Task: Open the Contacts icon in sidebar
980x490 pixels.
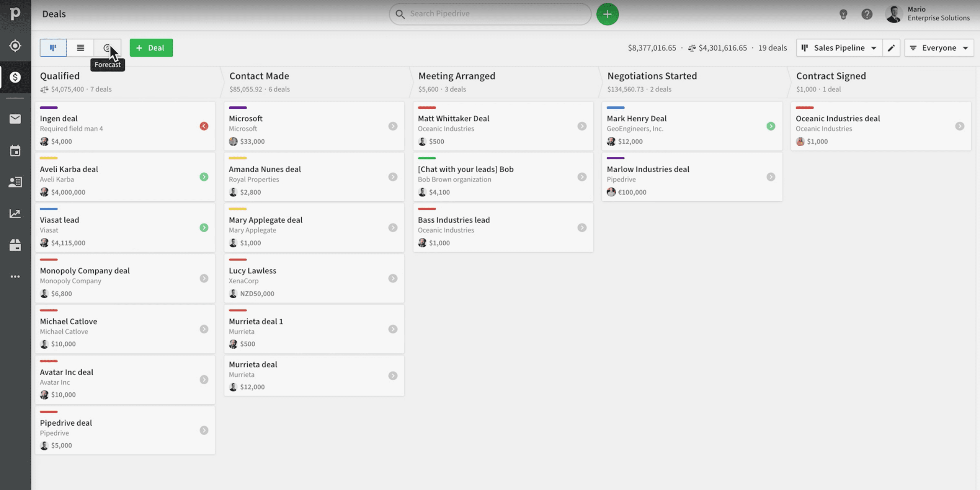Action: click(x=15, y=182)
